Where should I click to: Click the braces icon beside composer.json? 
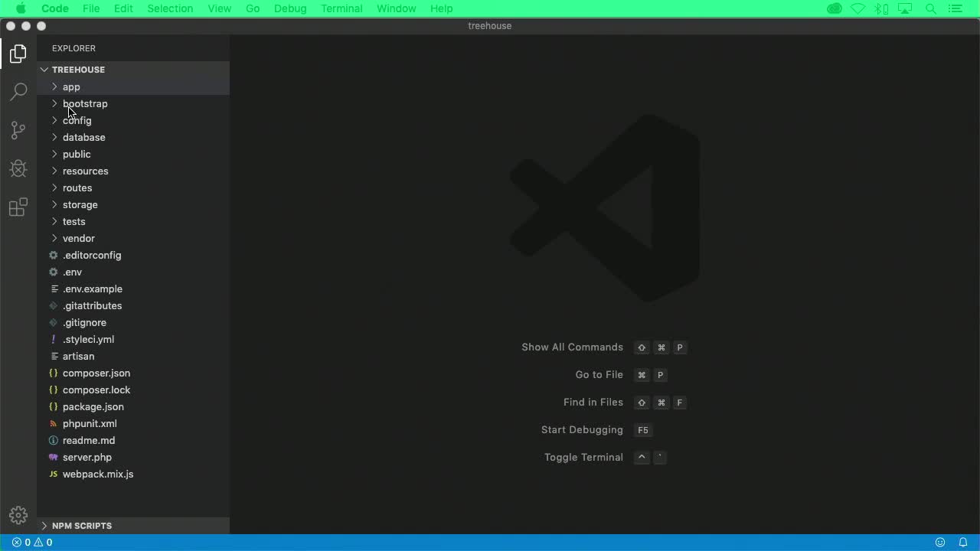tap(54, 373)
